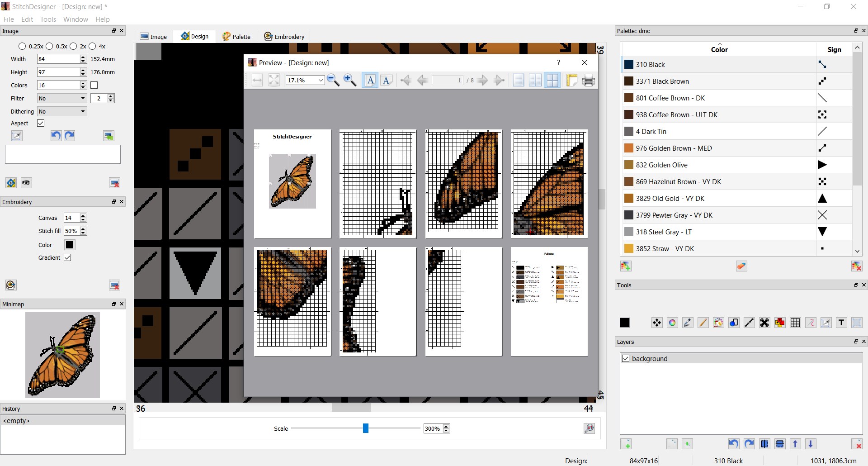Select the Pencil drawing tool

pyautogui.click(x=703, y=323)
